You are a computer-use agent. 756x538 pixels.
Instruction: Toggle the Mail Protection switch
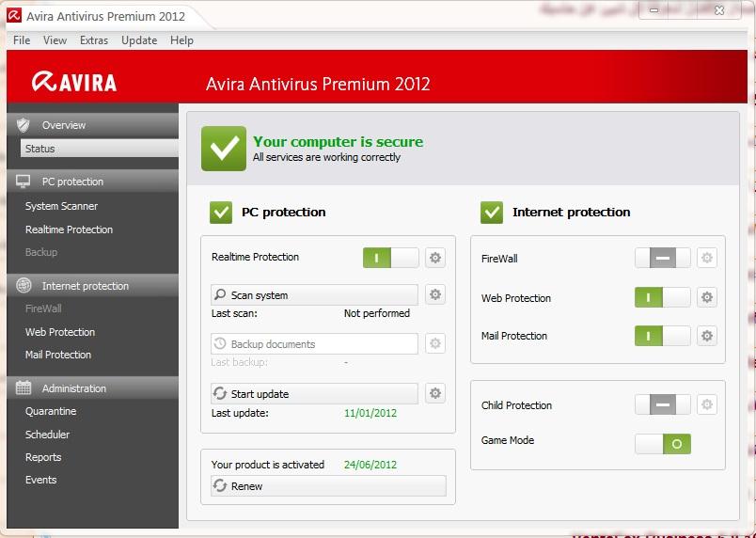point(662,335)
